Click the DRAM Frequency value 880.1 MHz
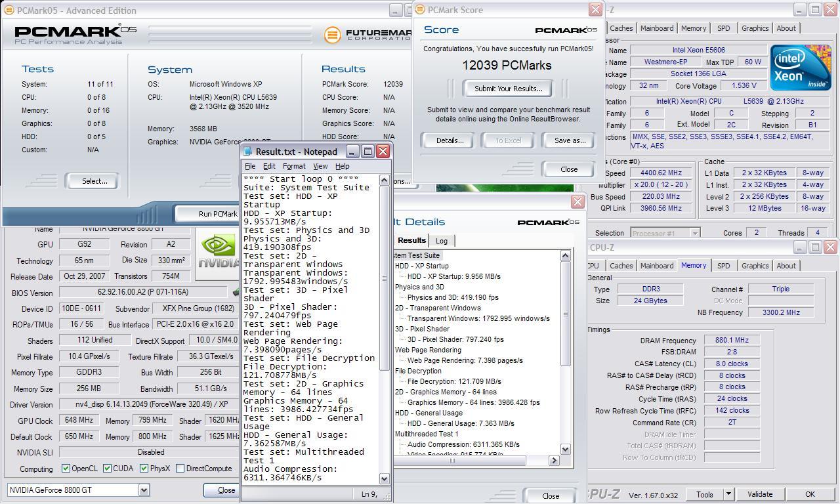The width and height of the screenshot is (840, 504). [732, 341]
